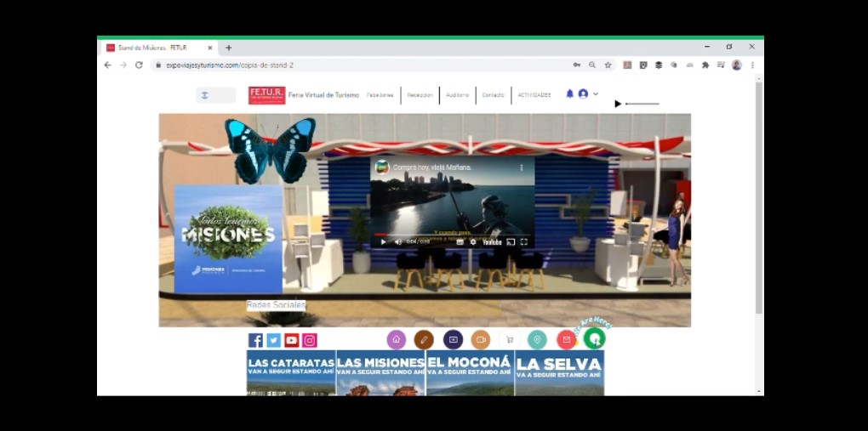Open the notifications bell in header
The height and width of the screenshot is (431, 868).
[x=570, y=94]
